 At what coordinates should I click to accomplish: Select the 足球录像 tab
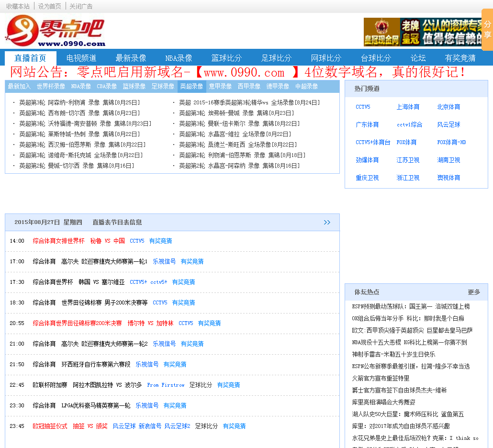[163, 87]
